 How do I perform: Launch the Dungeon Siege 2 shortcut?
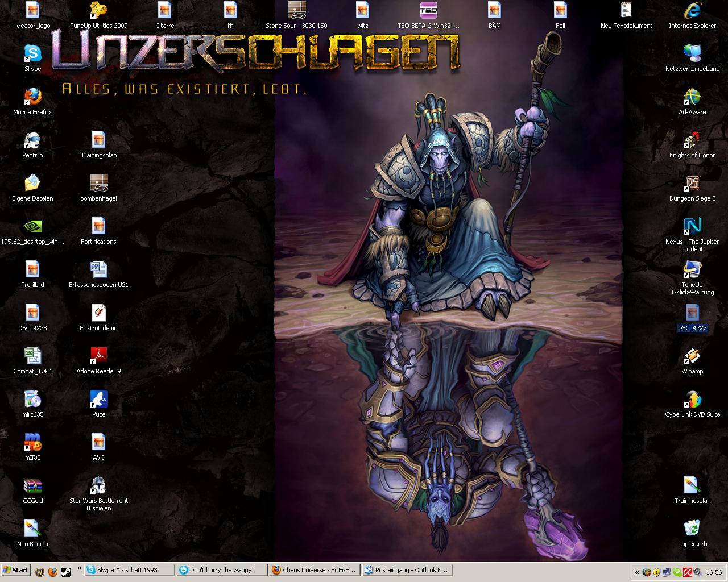(692, 185)
